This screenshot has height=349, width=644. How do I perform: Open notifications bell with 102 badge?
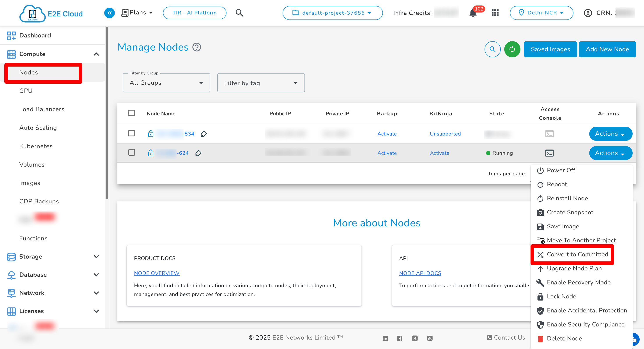[x=473, y=13]
